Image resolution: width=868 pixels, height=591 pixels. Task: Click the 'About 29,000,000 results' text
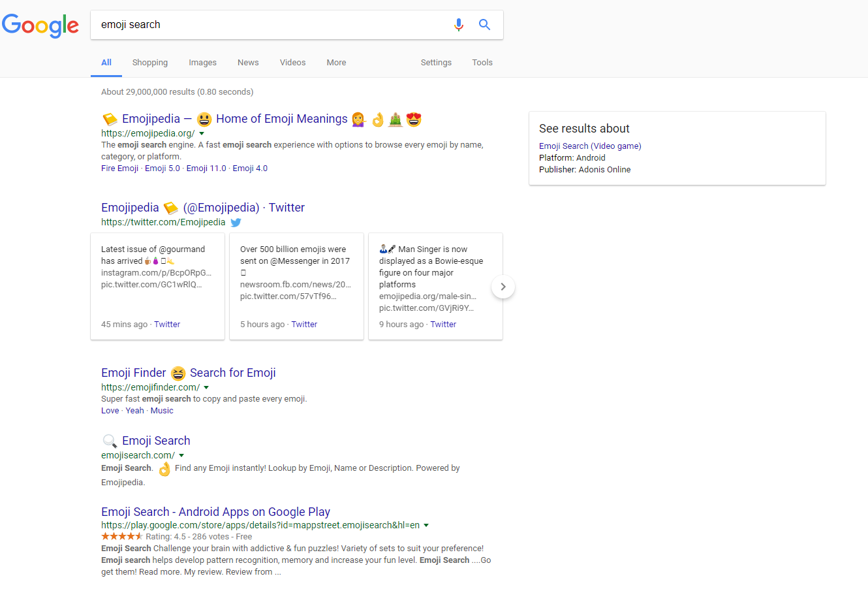pyautogui.click(x=177, y=92)
